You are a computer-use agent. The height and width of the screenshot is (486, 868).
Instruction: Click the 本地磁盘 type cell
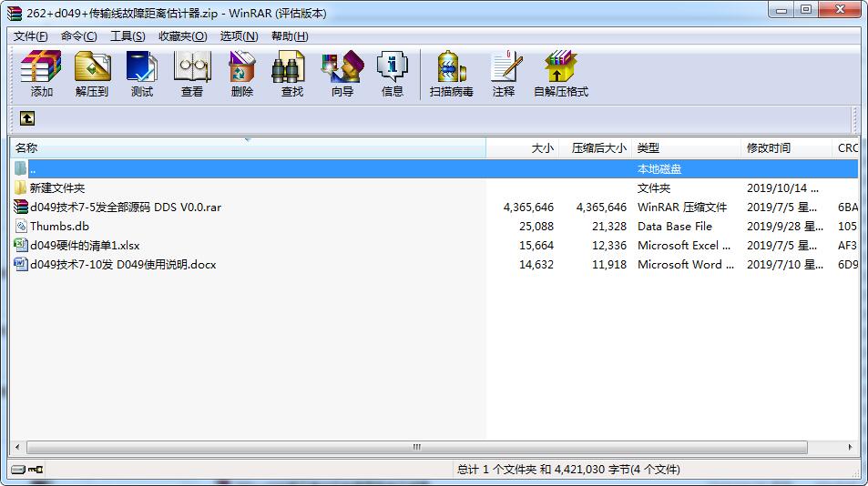[659, 168]
